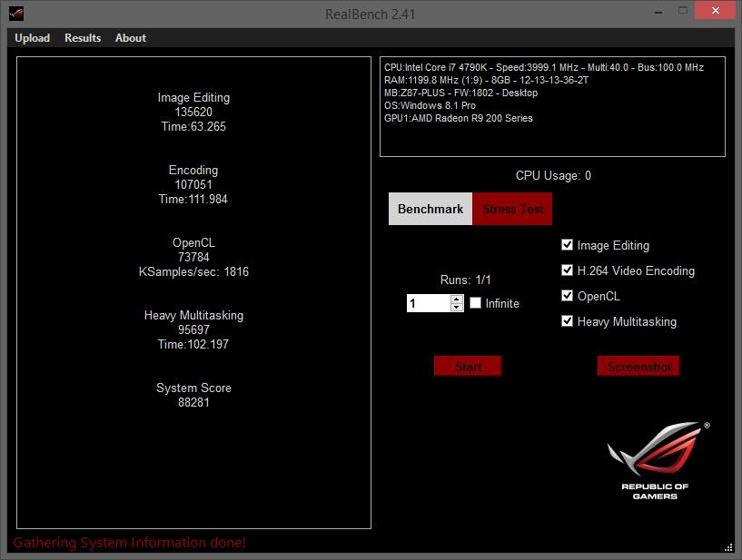Click the Screenshot button
Image resolution: width=742 pixels, height=560 pixels.
coord(638,367)
